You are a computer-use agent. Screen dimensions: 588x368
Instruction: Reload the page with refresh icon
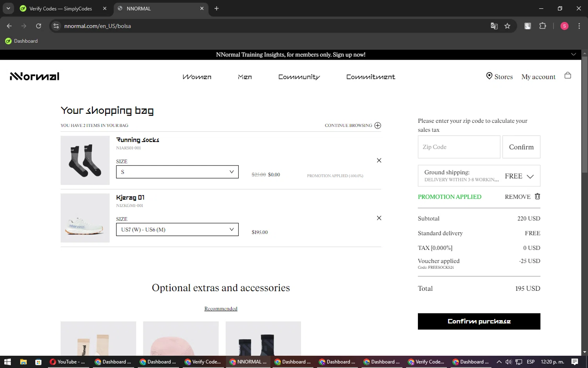click(x=38, y=26)
